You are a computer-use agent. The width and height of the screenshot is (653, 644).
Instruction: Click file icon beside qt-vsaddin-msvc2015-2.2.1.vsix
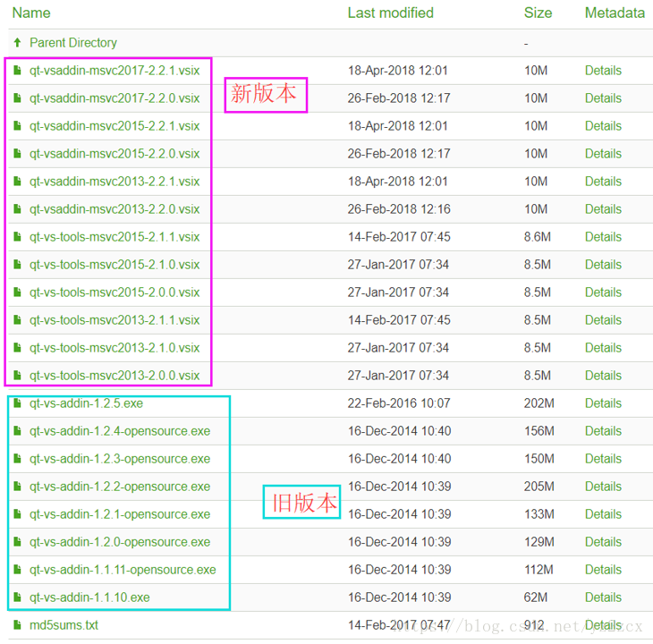[x=18, y=125]
